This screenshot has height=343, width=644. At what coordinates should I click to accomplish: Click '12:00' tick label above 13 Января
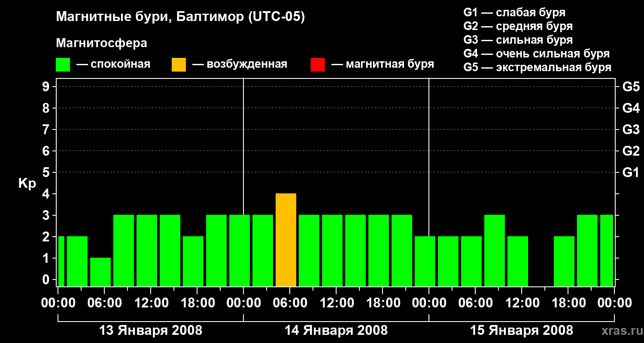(151, 303)
